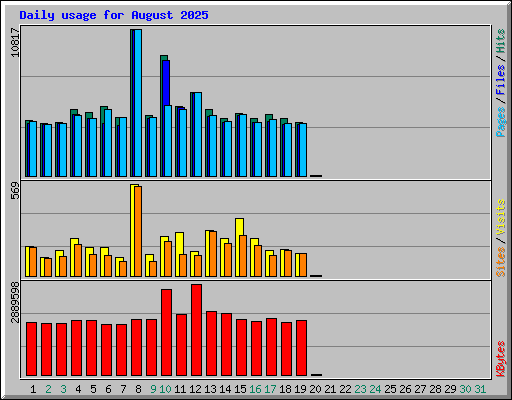Click the red KBytes bar for day 19

pos(301,348)
